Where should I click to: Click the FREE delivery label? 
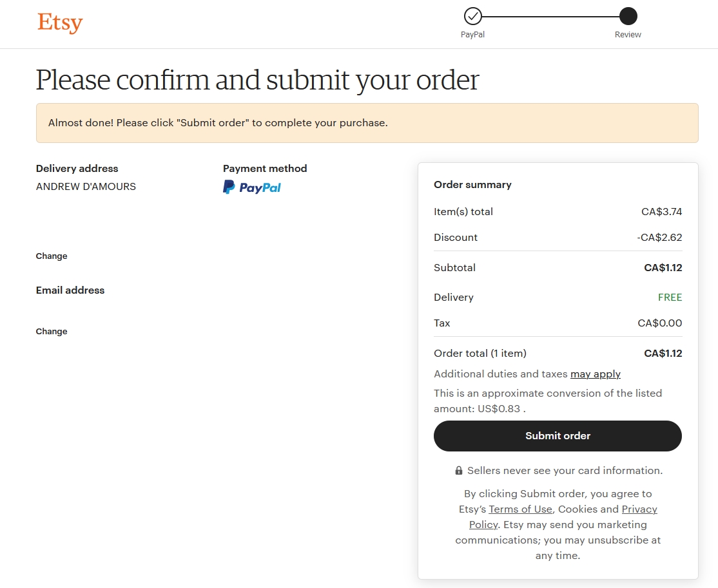[670, 297]
